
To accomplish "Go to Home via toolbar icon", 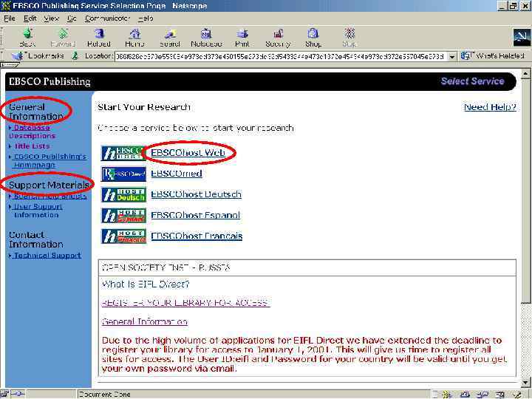I will 134,34.
